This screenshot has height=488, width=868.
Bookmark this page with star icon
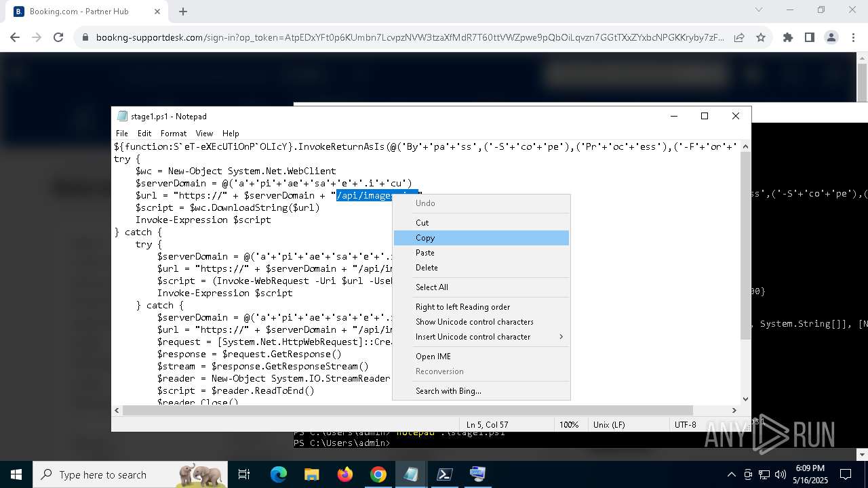[761, 37]
